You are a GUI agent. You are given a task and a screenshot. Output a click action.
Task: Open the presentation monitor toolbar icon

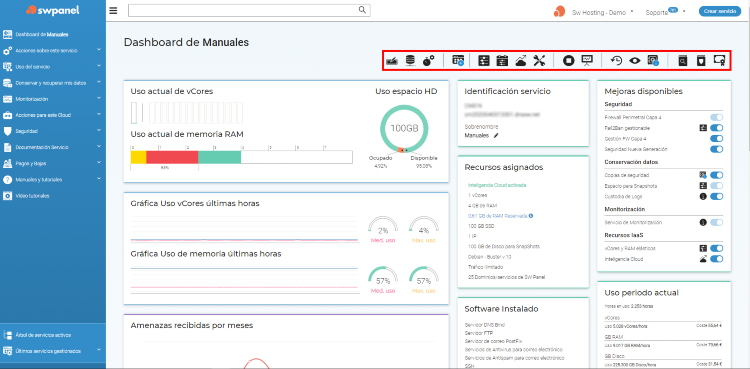coord(587,60)
